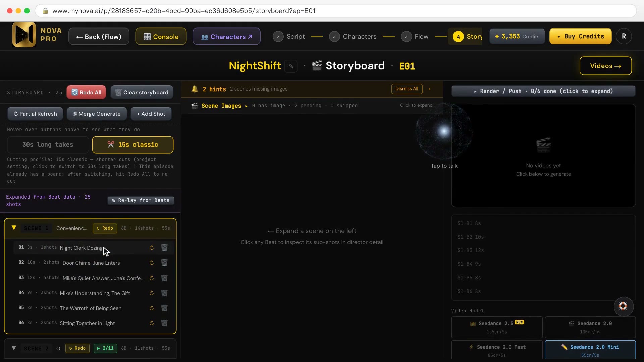This screenshot has width=644, height=362.
Task: Click Redo All button
Action: pyautogui.click(x=87, y=92)
